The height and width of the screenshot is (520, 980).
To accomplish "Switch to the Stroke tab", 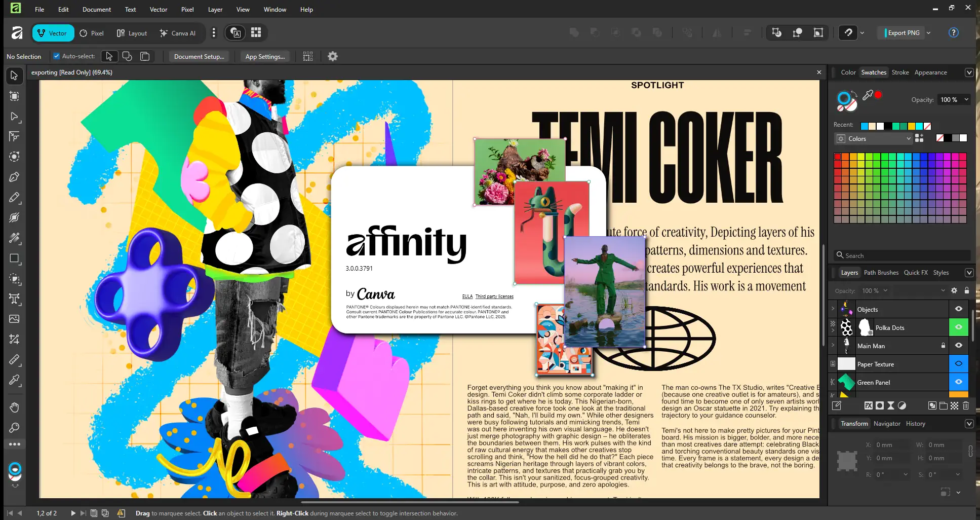I will [x=900, y=72].
